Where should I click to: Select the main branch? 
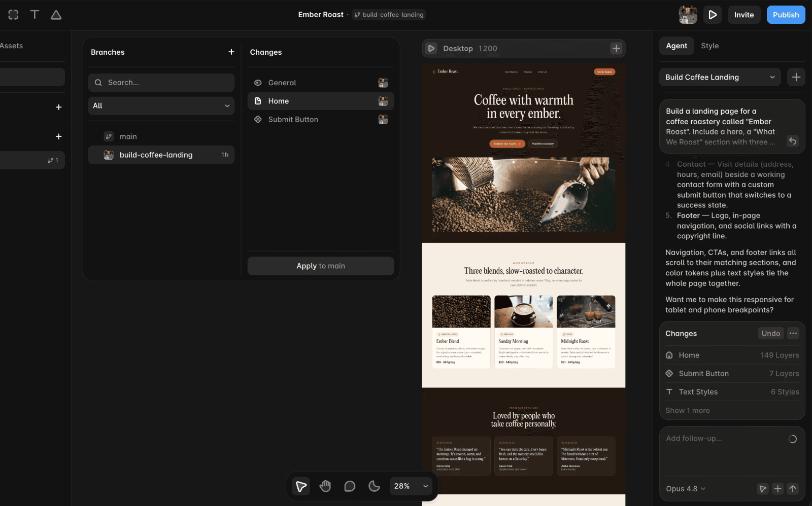[x=161, y=136]
